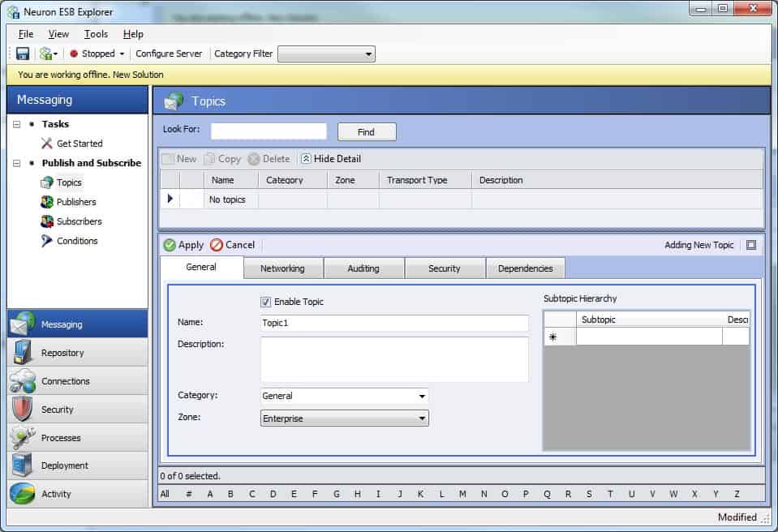Click the new Subtopic row cell
Image resolution: width=778 pixels, height=532 pixels.
[648, 337]
